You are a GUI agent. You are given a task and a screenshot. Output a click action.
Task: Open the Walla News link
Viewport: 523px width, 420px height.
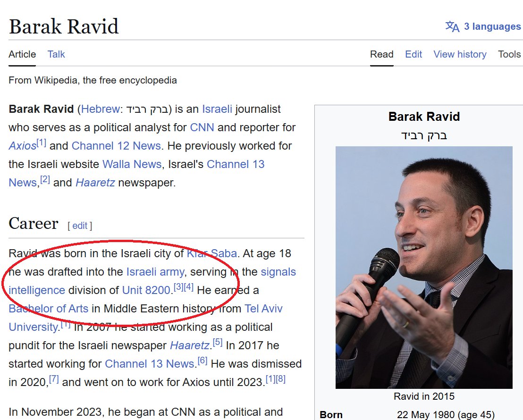point(132,164)
